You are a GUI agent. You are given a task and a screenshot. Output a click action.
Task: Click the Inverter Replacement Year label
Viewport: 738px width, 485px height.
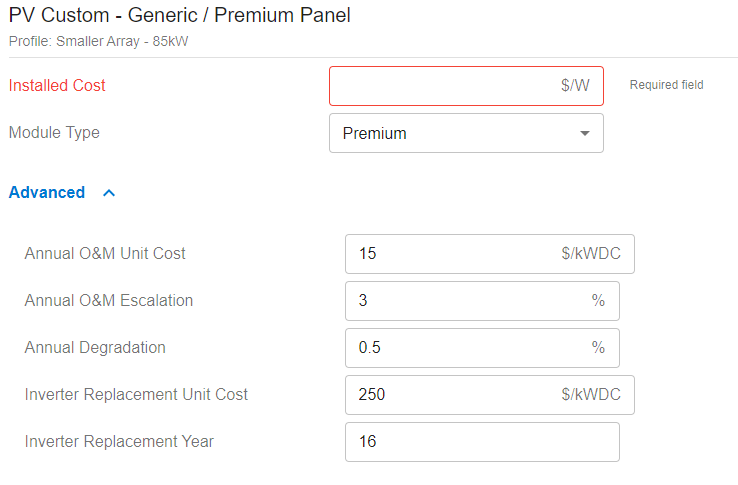tap(119, 442)
